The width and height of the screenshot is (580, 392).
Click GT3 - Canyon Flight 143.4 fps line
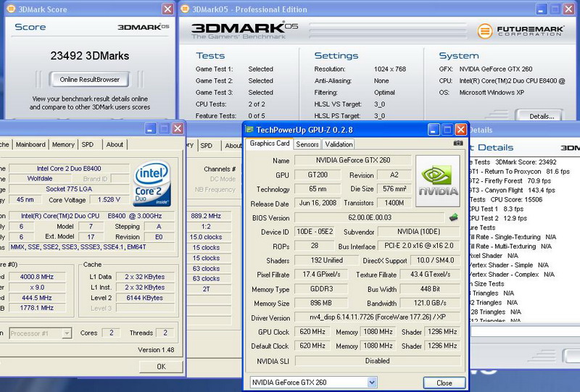[x=512, y=190]
